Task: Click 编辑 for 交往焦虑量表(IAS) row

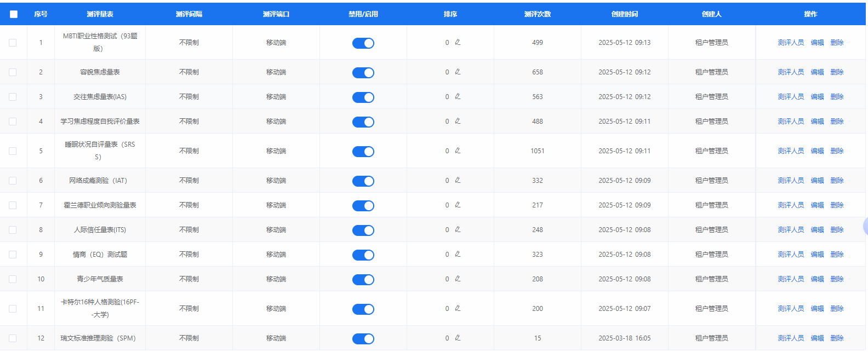Action: tap(817, 97)
